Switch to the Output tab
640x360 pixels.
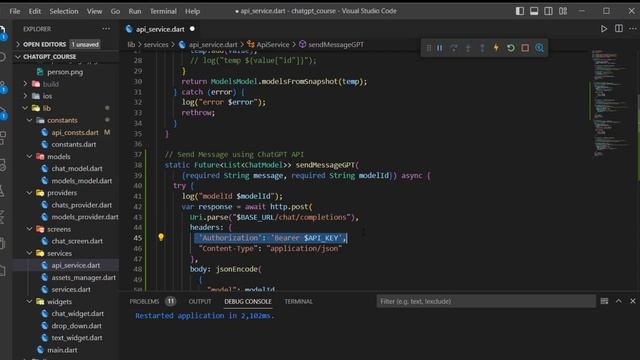tap(200, 301)
